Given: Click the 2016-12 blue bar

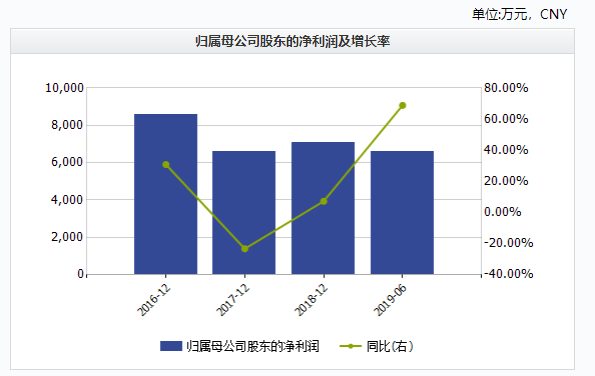Looking at the screenshot, I should 165,194.
